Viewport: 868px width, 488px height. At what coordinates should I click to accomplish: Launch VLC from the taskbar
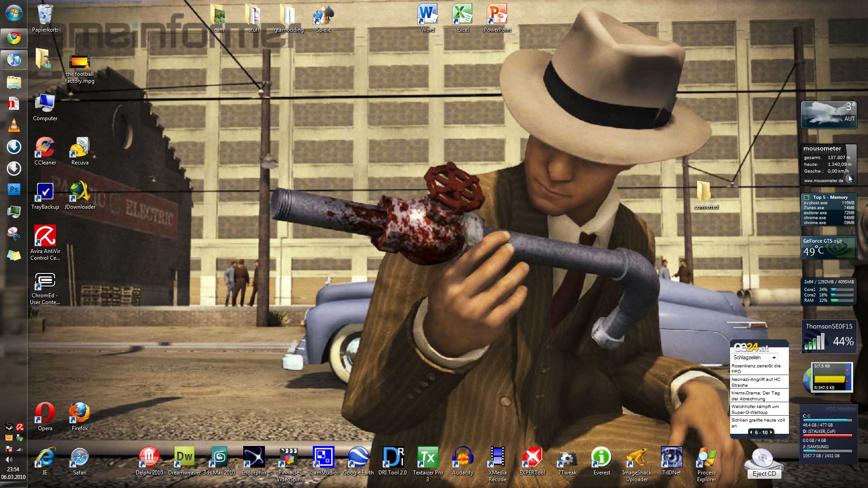14,125
